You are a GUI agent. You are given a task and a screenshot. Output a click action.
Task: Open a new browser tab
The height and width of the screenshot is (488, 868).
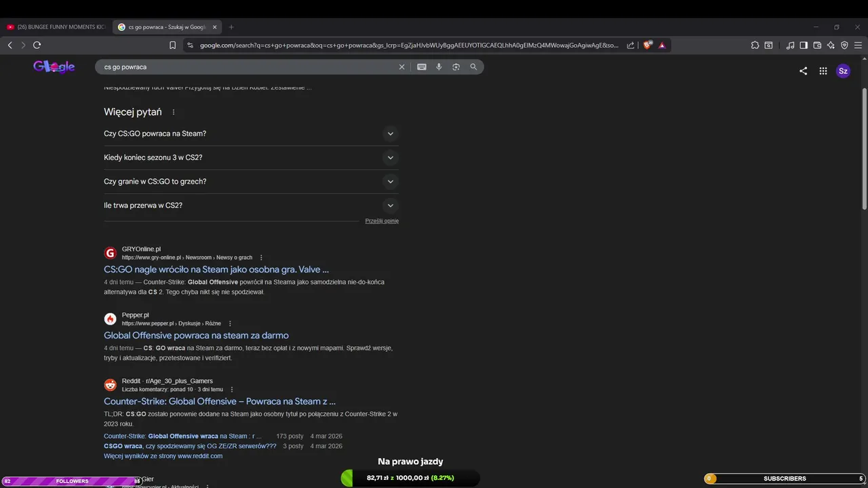pyautogui.click(x=231, y=27)
